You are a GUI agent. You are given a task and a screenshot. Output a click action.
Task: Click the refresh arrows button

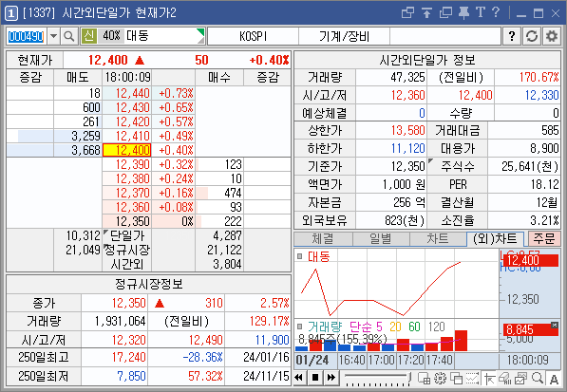(x=532, y=36)
